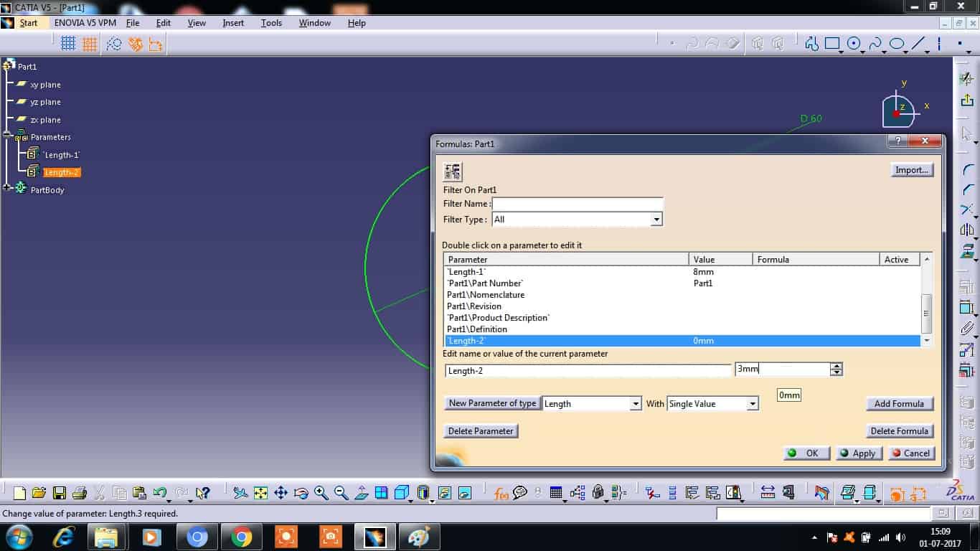Image resolution: width=980 pixels, height=551 pixels.
Task: Open the Filter Type dropdown
Action: (656, 220)
